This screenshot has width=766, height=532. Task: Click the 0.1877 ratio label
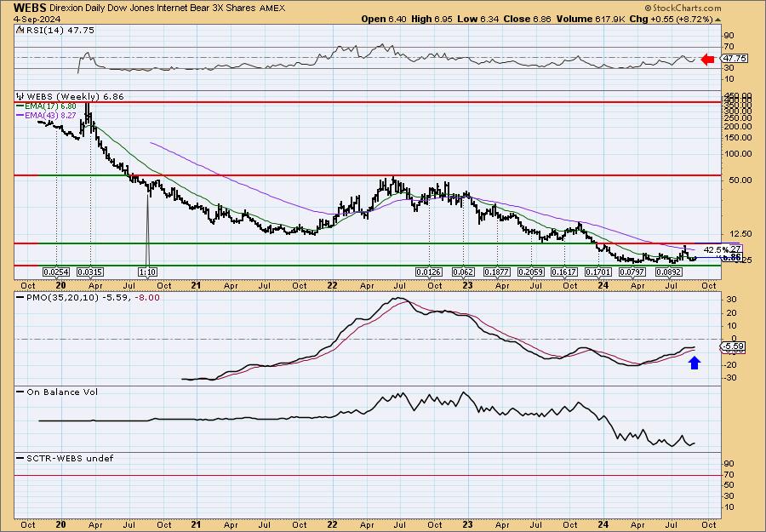497,272
